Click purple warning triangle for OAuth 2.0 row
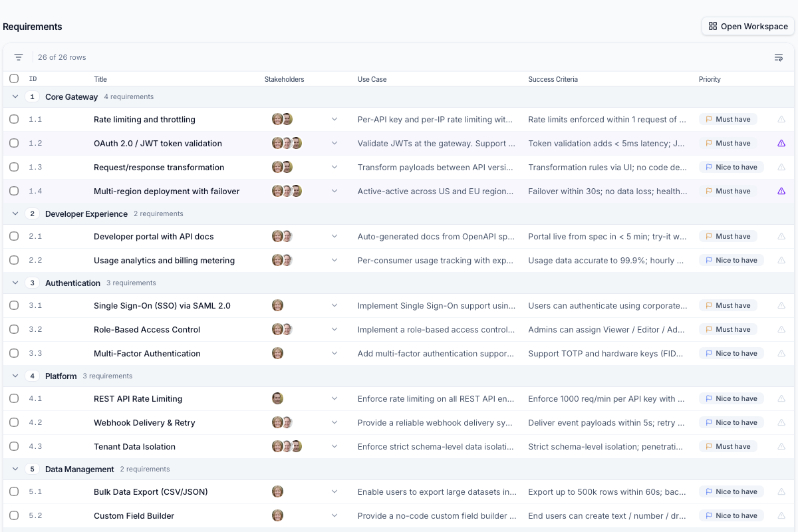The width and height of the screenshot is (798, 532). (x=781, y=144)
